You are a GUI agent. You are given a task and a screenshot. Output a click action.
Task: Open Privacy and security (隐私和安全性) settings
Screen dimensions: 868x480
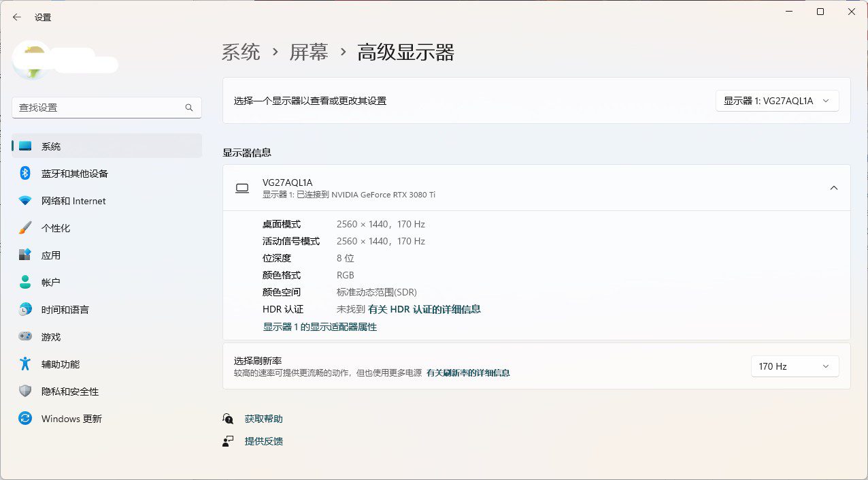pyautogui.click(x=69, y=391)
